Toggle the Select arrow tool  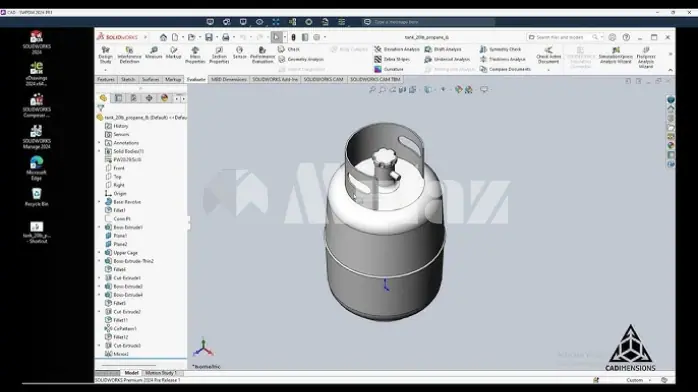click(x=276, y=37)
